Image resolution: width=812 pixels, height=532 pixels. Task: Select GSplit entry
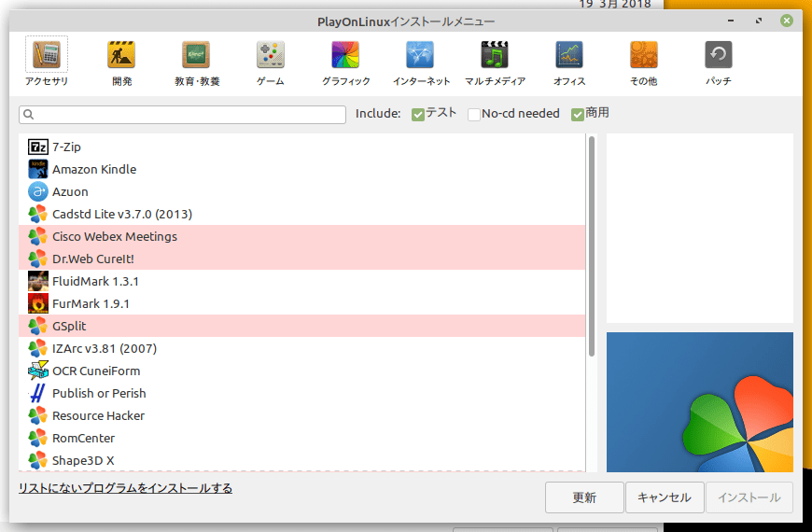click(301, 327)
